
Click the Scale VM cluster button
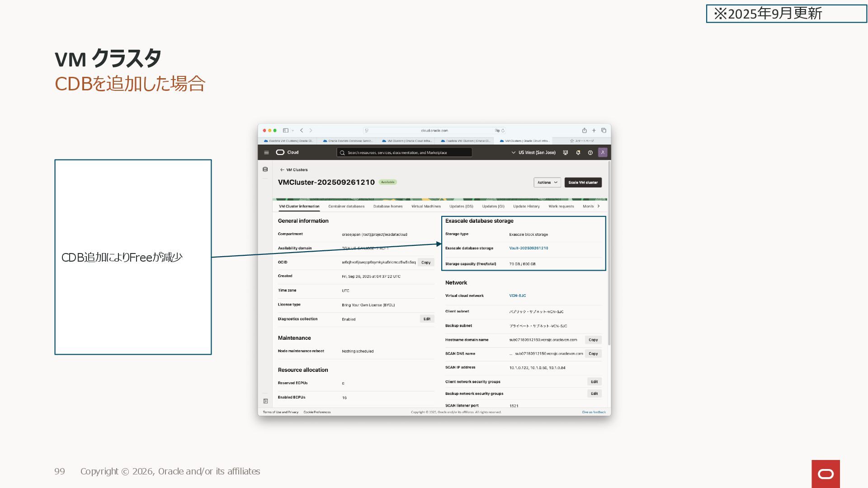coord(583,183)
